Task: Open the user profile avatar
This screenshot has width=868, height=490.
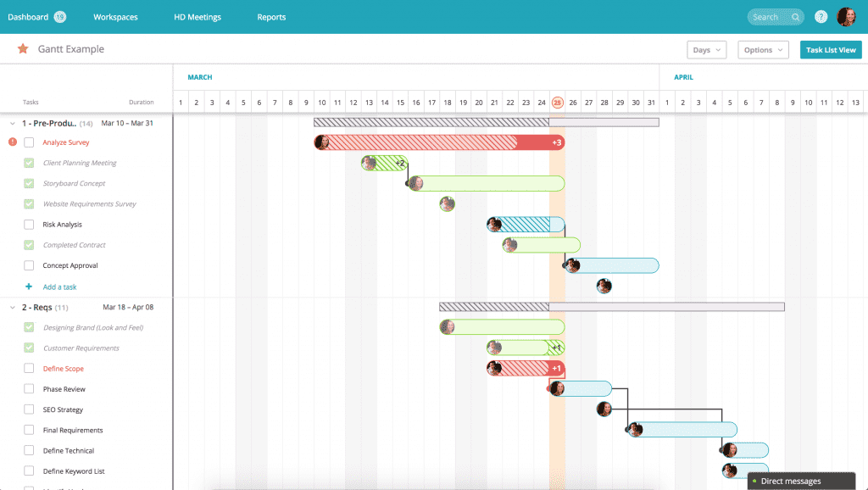Action: (x=846, y=17)
